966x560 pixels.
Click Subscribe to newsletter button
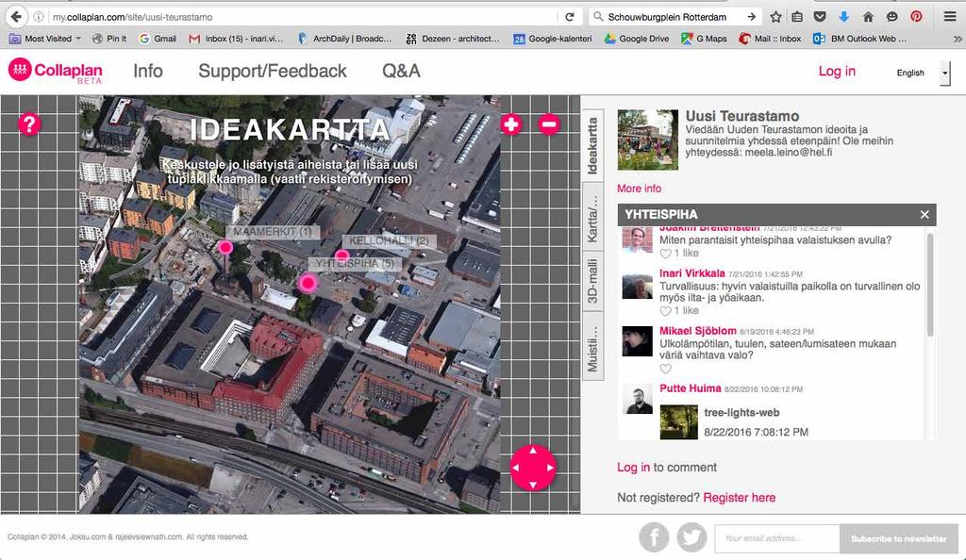(899, 538)
